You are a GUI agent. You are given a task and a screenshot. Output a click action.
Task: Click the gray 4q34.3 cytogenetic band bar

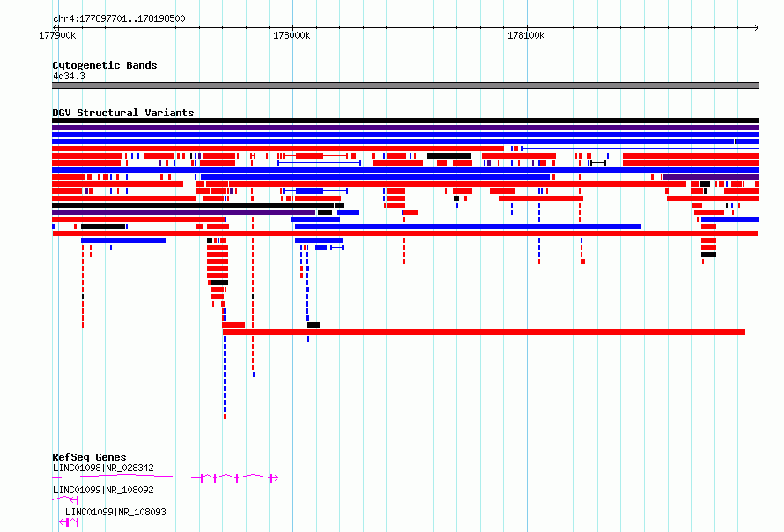coord(405,85)
